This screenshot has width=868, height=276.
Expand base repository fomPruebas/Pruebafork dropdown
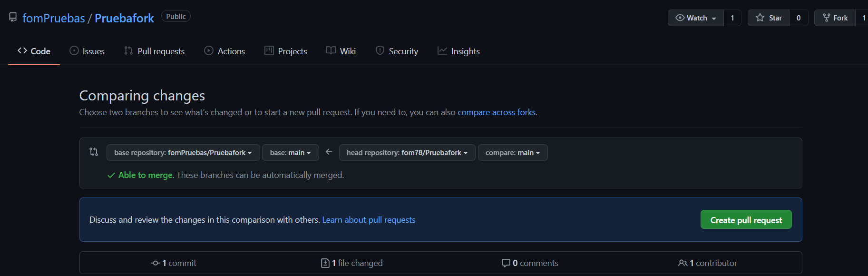(x=183, y=153)
